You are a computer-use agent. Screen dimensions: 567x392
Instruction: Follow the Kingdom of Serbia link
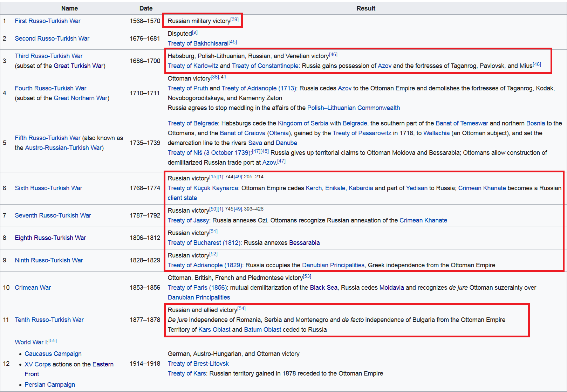pyautogui.click(x=303, y=123)
